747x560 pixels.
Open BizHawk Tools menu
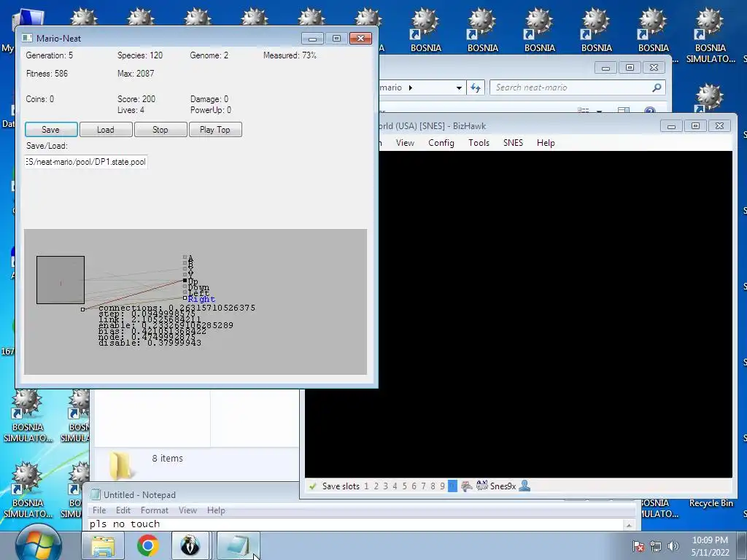[479, 143]
